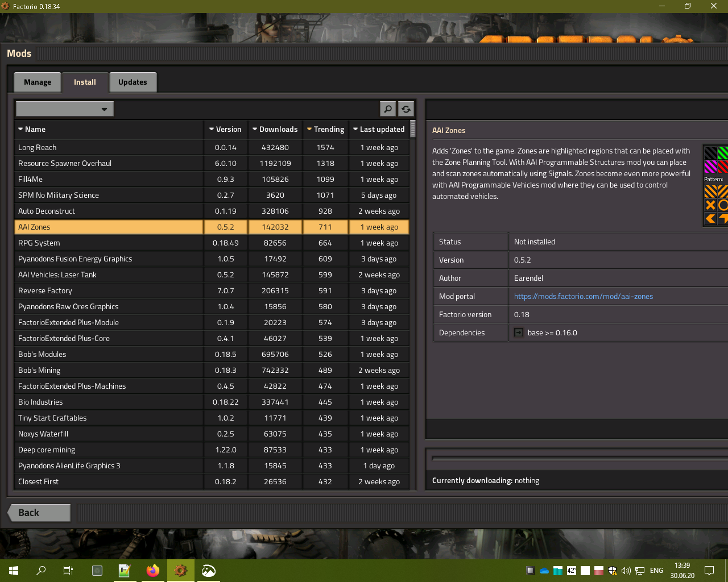Open Windows Security shield tray icon
The image size is (728, 582).
click(x=613, y=571)
